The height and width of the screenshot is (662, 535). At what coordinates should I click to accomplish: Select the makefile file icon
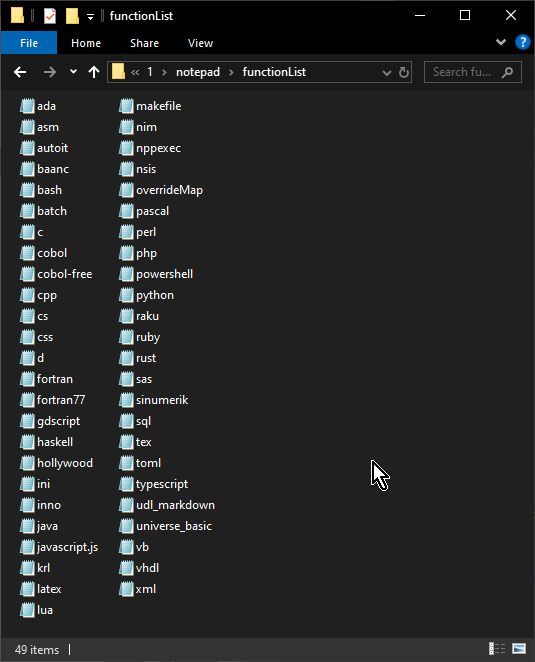(x=126, y=106)
